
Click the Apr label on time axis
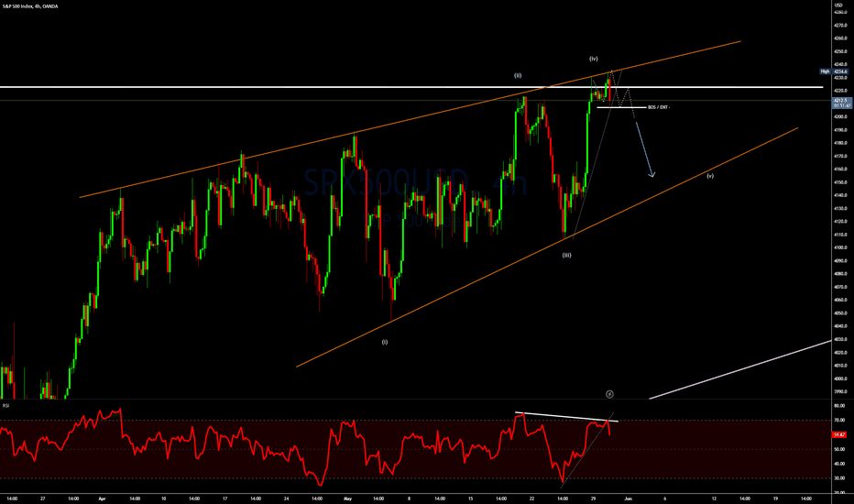(x=102, y=499)
